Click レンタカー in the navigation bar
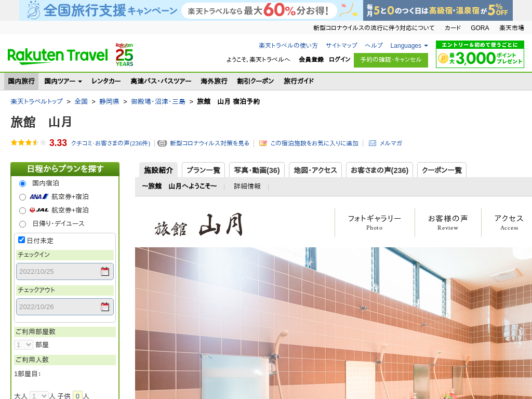Viewport: 532px width, 399px height. (x=106, y=81)
